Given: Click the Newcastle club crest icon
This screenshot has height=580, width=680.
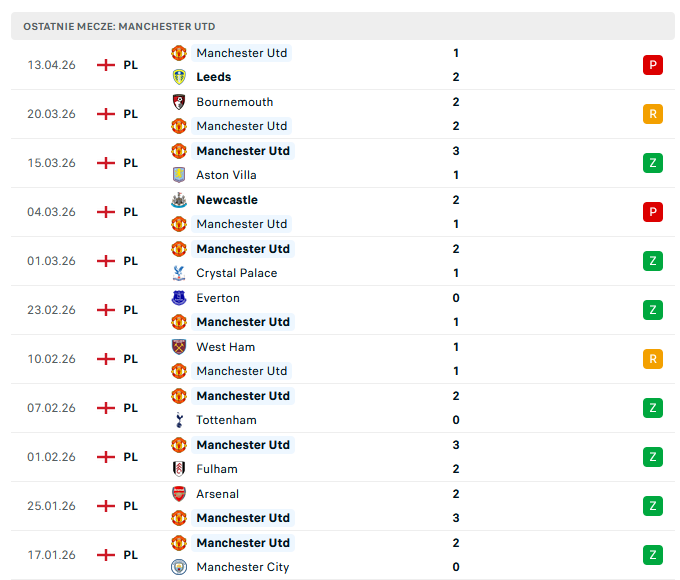Looking at the screenshot, I should coord(179,200).
